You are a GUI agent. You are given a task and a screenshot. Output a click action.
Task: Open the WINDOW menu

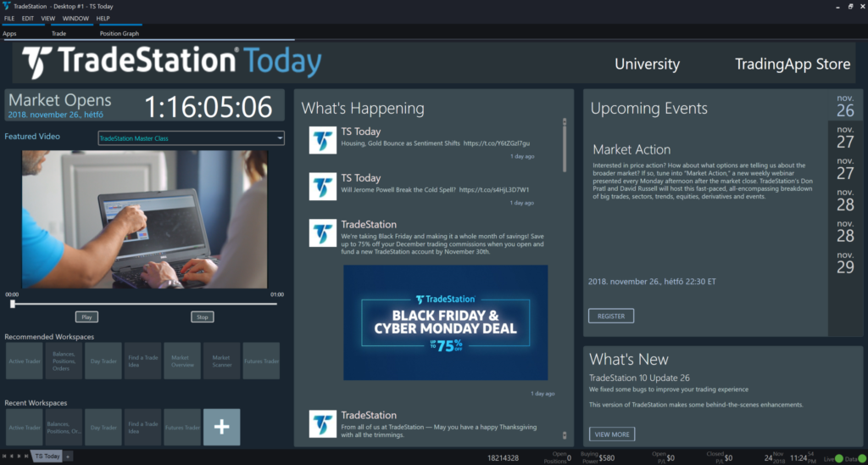coord(75,18)
